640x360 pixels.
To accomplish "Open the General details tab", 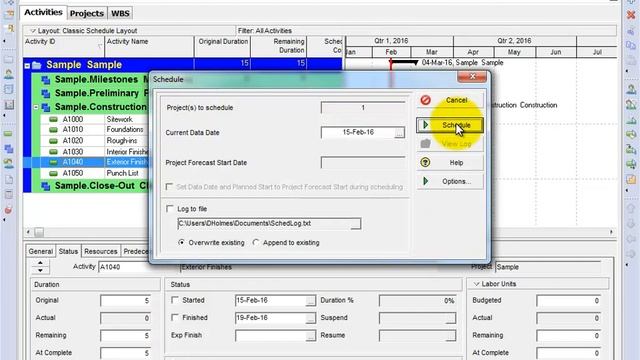I will click(x=41, y=251).
